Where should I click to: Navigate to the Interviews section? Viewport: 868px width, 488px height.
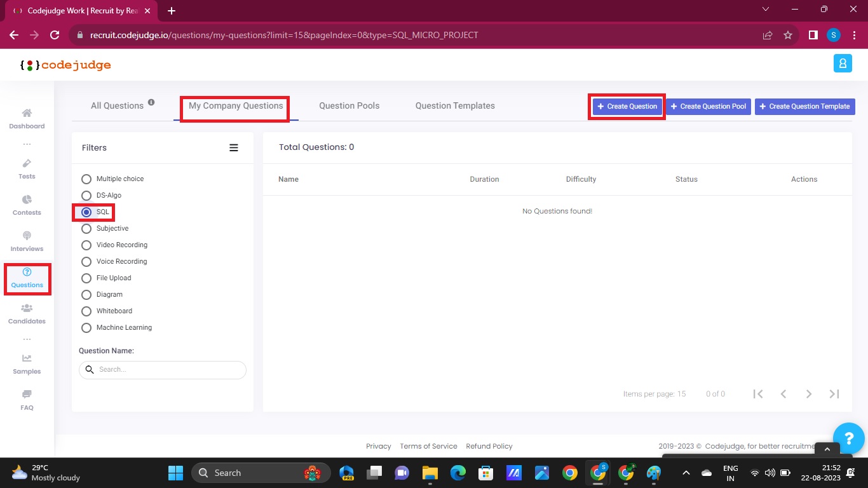[x=27, y=241]
